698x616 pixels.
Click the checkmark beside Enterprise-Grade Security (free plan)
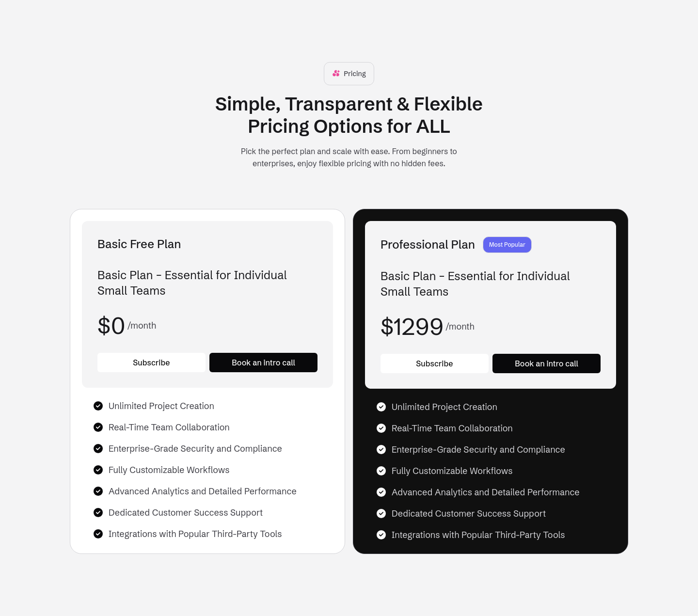(x=98, y=448)
